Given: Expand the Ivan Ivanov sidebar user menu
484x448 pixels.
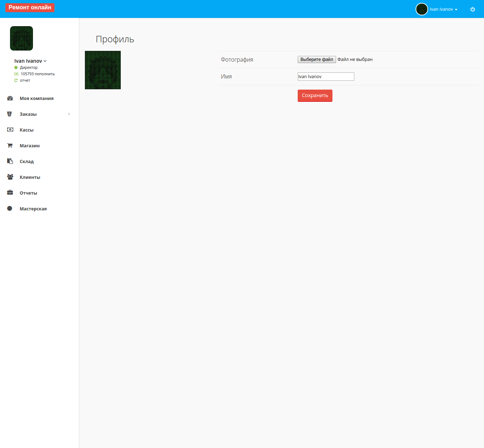Looking at the screenshot, I should click(30, 61).
